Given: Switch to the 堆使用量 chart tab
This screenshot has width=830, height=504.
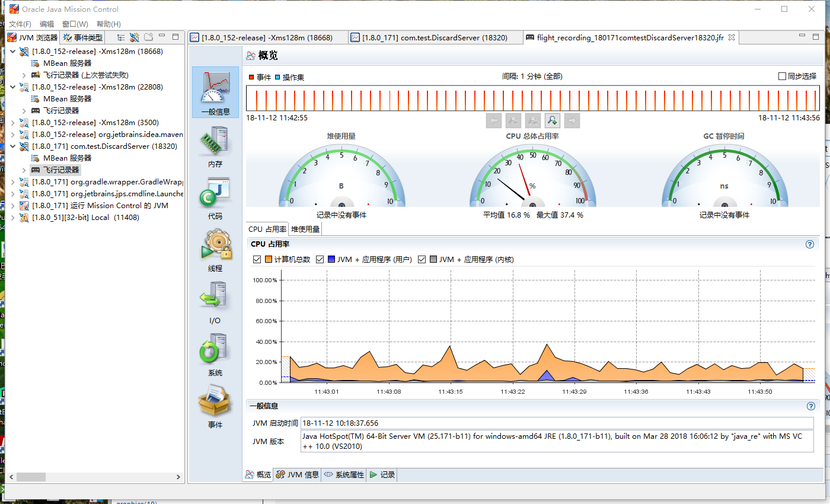Looking at the screenshot, I should [x=305, y=229].
